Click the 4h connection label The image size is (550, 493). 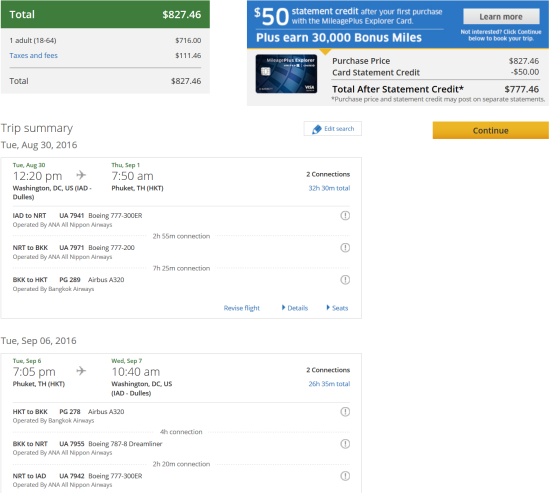point(181,432)
